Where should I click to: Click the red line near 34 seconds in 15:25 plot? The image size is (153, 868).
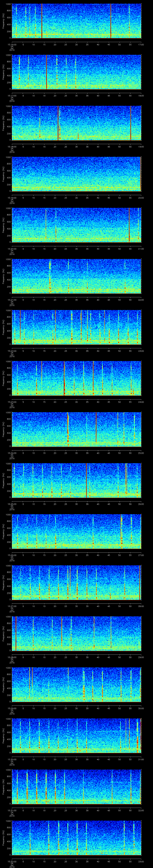click(86, 480)
